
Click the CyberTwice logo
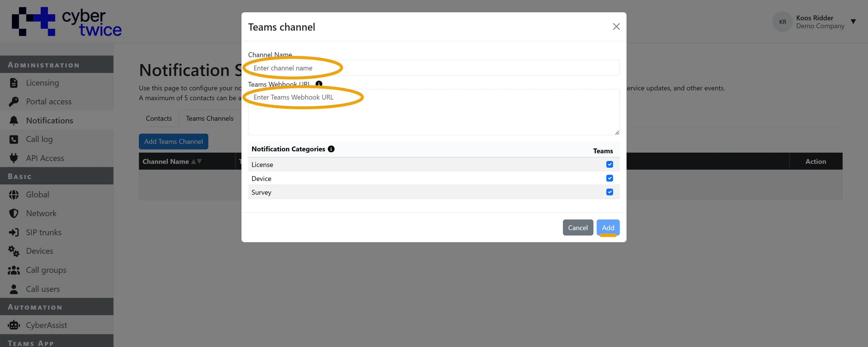pyautogui.click(x=67, y=21)
